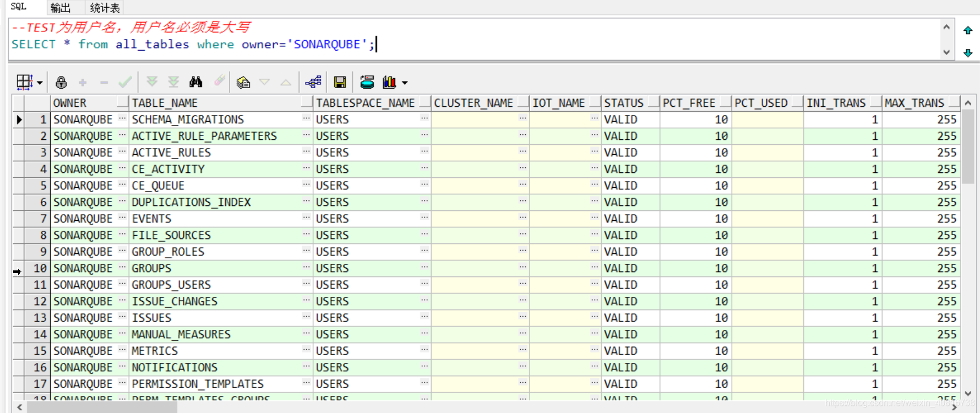This screenshot has width=980, height=413.
Task: Switch to the 输出 tab
Action: [x=61, y=8]
